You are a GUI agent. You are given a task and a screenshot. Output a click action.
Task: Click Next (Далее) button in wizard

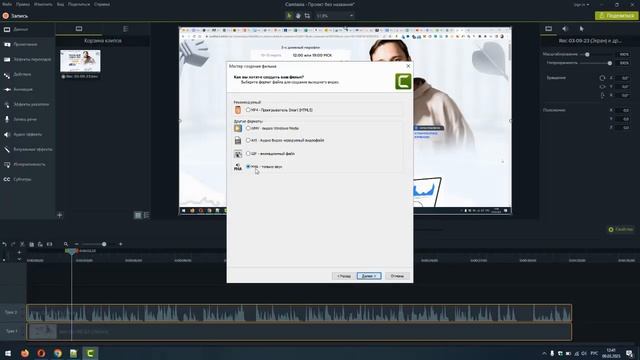tap(369, 276)
